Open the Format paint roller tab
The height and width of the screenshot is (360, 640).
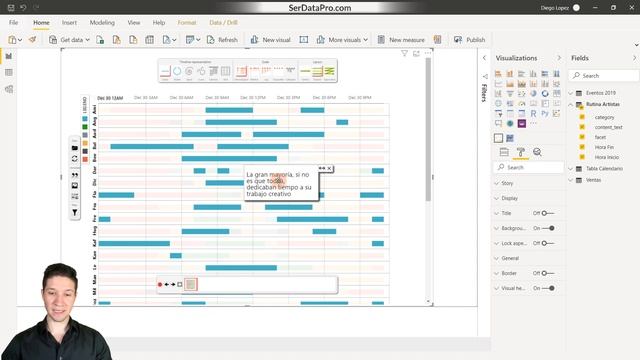pyautogui.click(x=521, y=152)
